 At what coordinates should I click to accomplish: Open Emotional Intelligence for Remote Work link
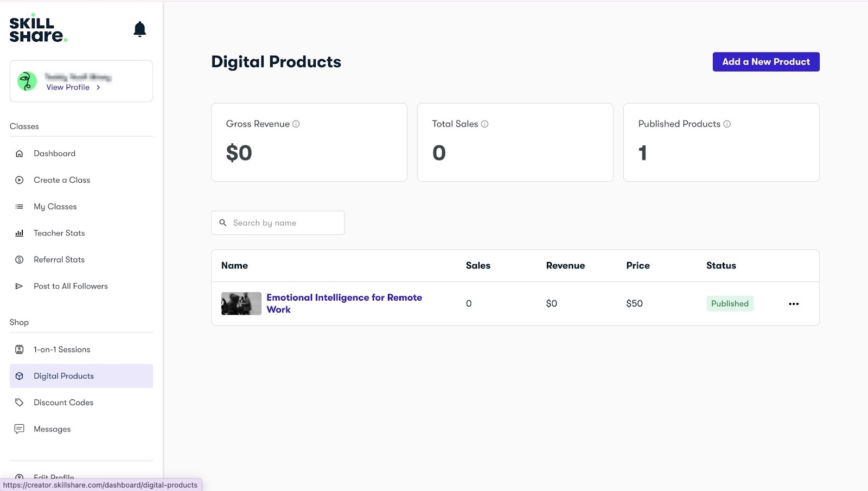(344, 303)
